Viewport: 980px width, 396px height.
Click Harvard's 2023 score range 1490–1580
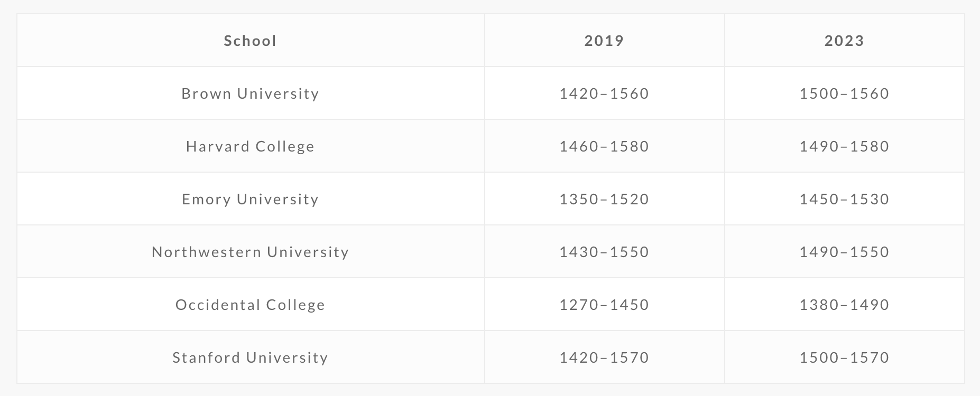tap(844, 146)
